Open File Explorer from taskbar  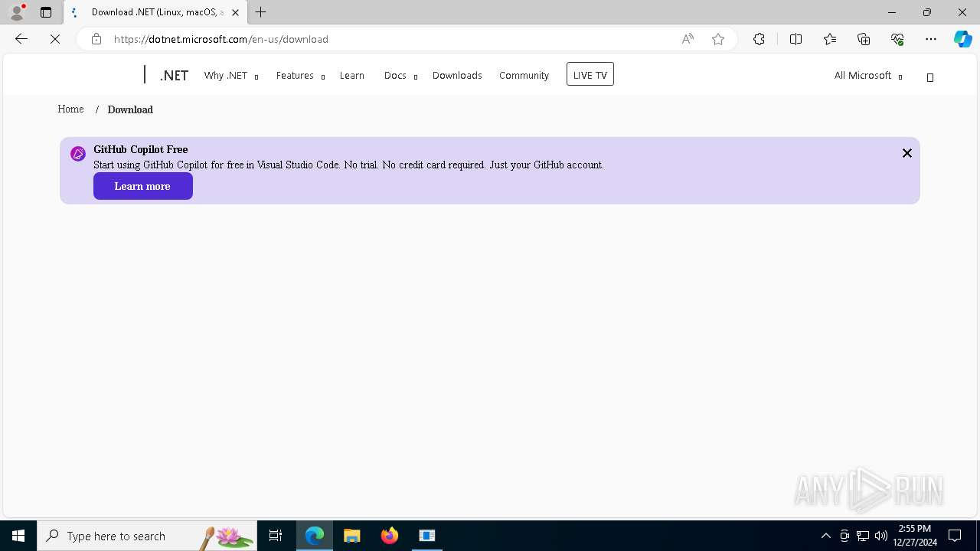pyautogui.click(x=352, y=536)
